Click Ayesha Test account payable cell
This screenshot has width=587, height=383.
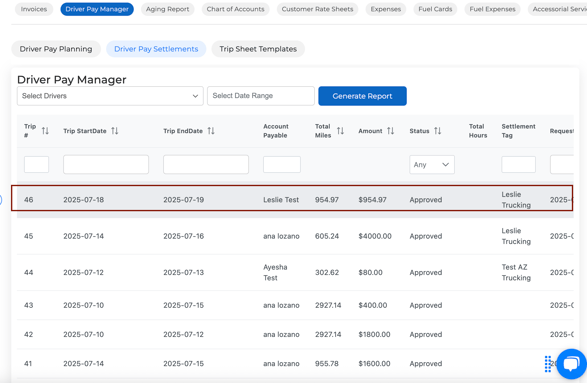[x=275, y=273]
